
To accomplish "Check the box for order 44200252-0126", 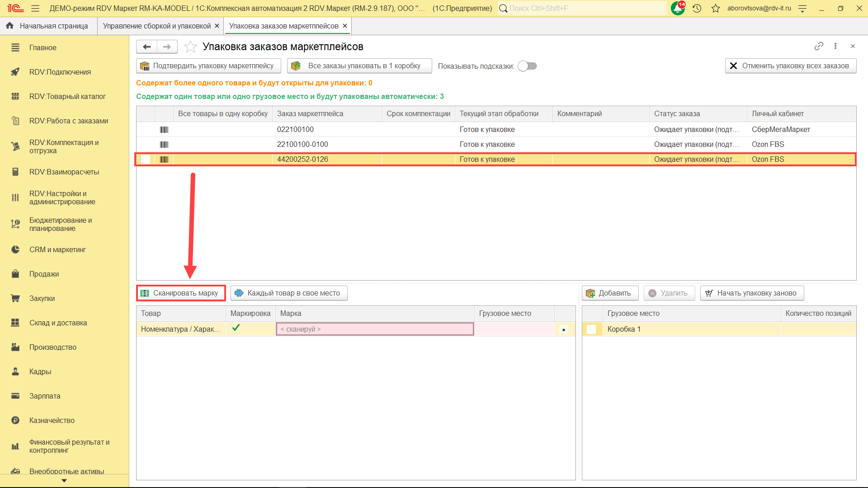I will click(146, 160).
